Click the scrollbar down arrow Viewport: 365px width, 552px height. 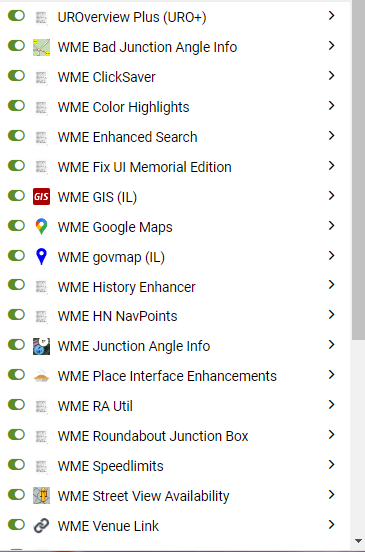tap(358, 541)
